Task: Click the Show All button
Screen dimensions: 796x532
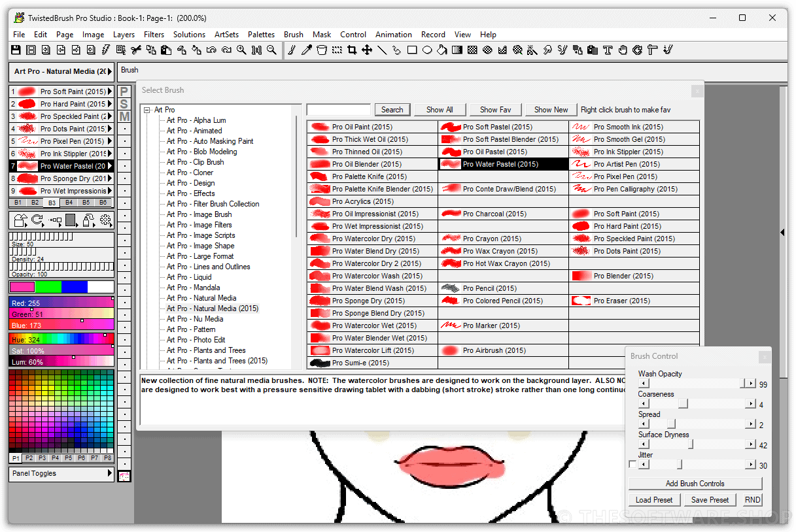Action: 440,110
